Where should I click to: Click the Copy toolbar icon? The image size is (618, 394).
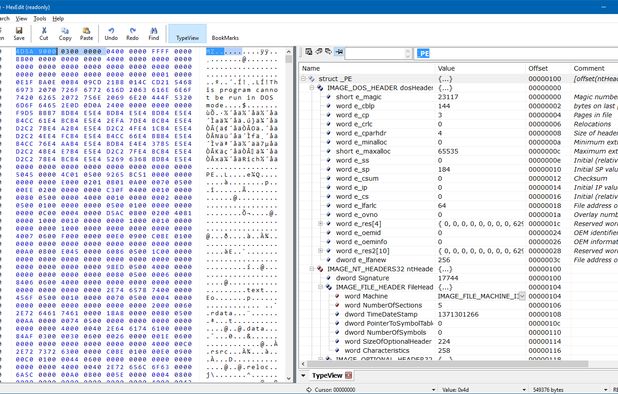(x=65, y=31)
